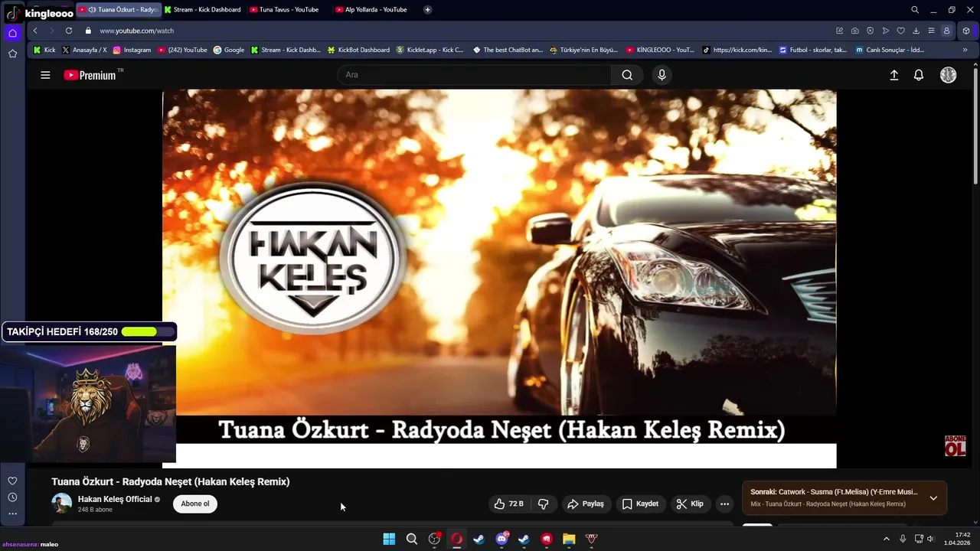This screenshot has width=980, height=551.
Task: Click the YouTube search magnifier button
Action: coord(627,75)
